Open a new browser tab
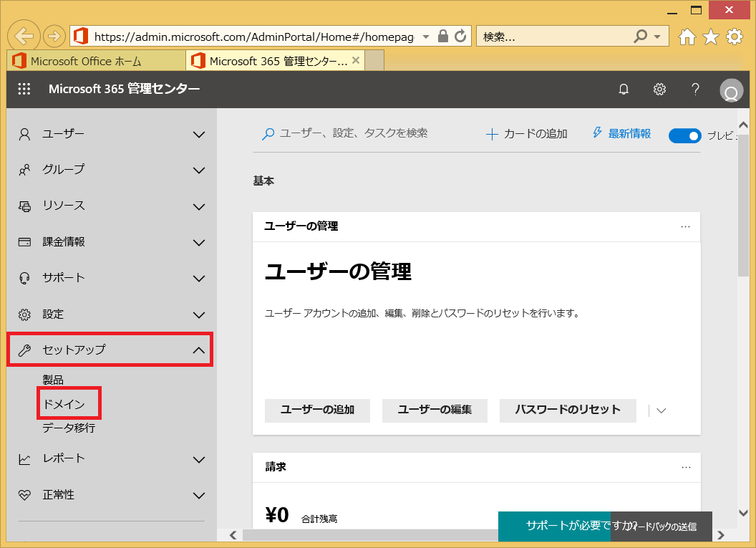 (x=374, y=61)
